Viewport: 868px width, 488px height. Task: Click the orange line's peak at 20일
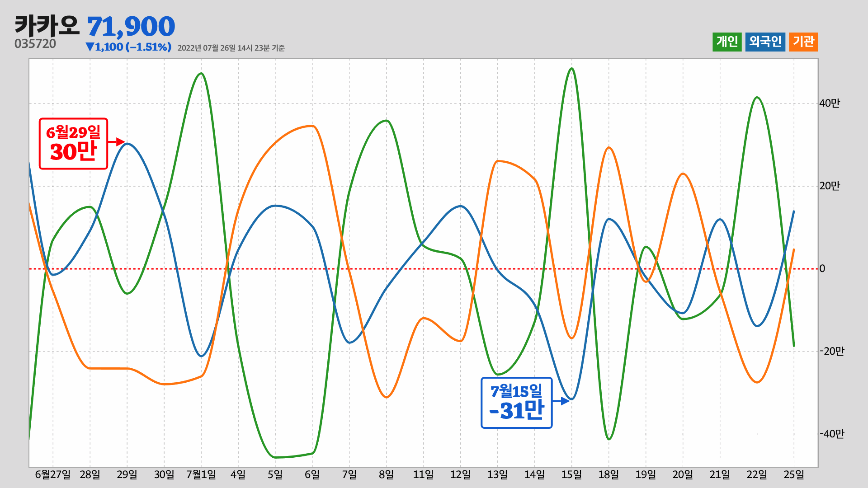point(683,174)
